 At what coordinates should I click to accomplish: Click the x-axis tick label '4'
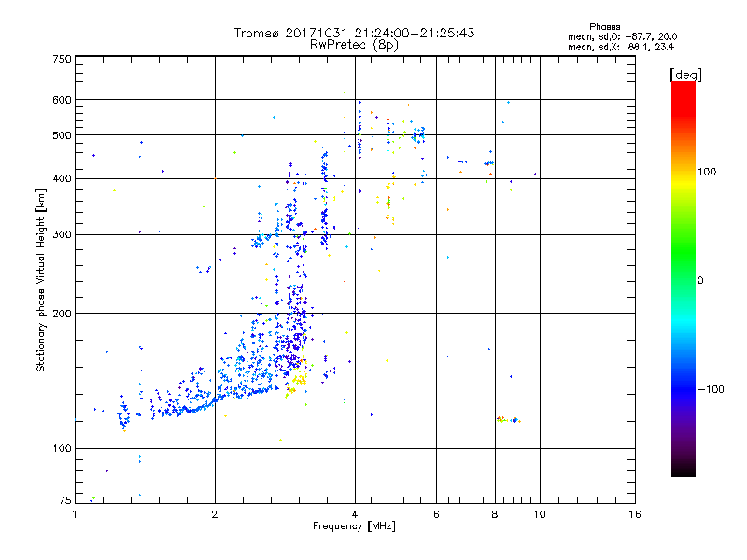[x=355, y=514]
